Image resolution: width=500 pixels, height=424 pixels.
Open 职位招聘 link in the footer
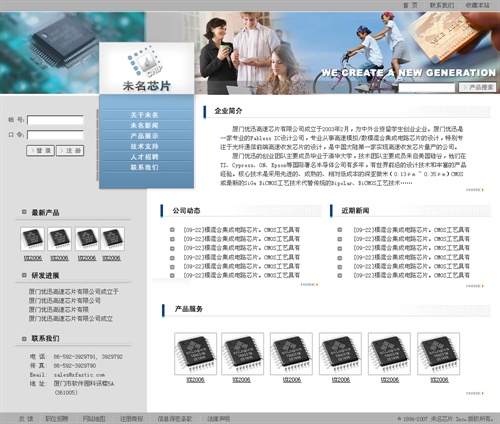tap(57, 419)
